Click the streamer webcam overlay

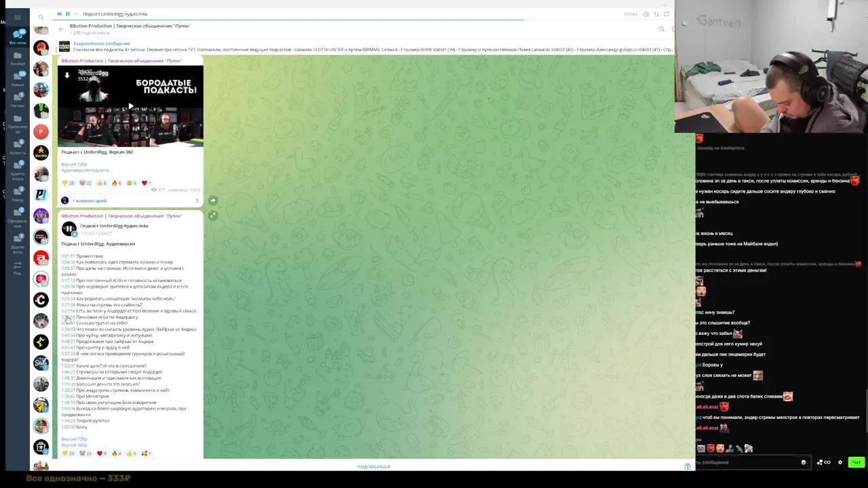pos(771,66)
